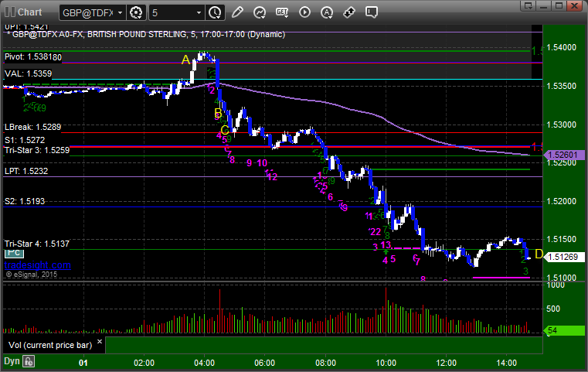The height and width of the screenshot is (372, 588).
Task: Click the 1.53000 price axis label
Action: coord(562,125)
